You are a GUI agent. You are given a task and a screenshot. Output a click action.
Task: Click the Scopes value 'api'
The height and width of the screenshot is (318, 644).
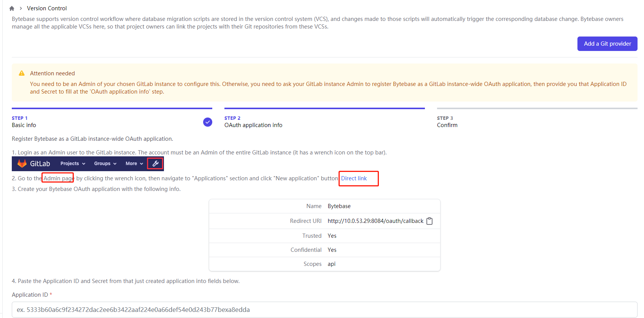coord(331,264)
